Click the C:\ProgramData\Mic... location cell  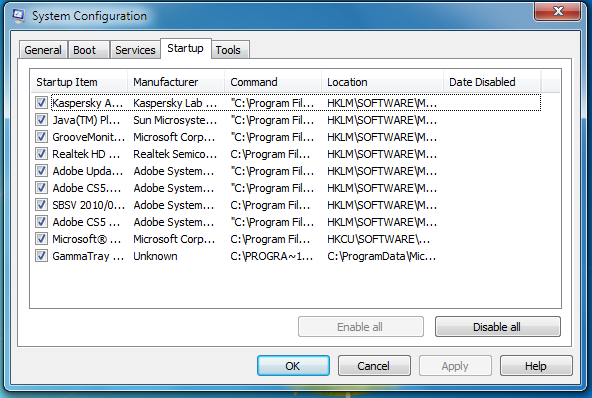point(381,256)
